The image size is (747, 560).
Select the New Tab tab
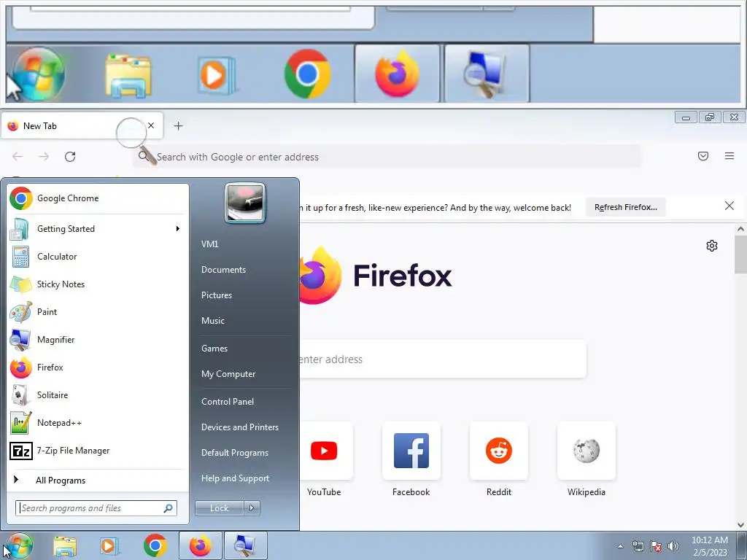(82, 125)
